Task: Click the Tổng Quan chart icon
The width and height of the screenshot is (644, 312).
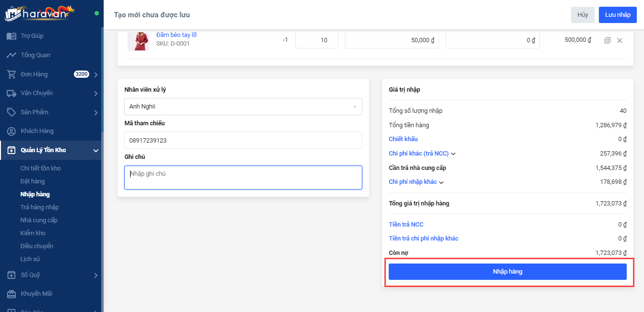Action: point(12,55)
